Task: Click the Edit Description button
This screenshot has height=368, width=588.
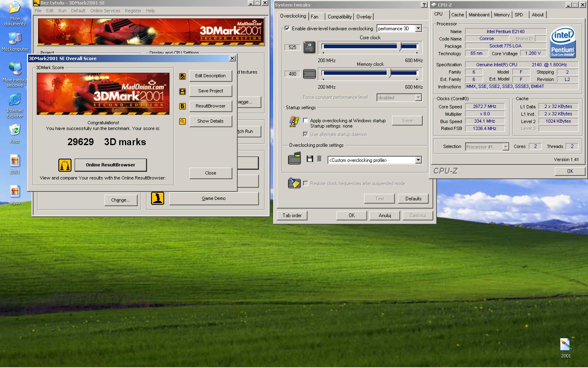Action: (211, 76)
